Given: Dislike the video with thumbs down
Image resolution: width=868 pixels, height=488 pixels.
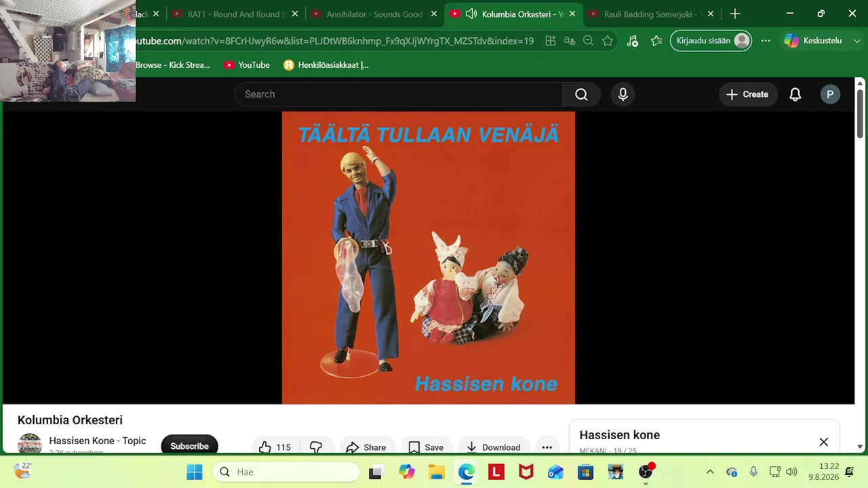Looking at the screenshot, I should (316, 447).
